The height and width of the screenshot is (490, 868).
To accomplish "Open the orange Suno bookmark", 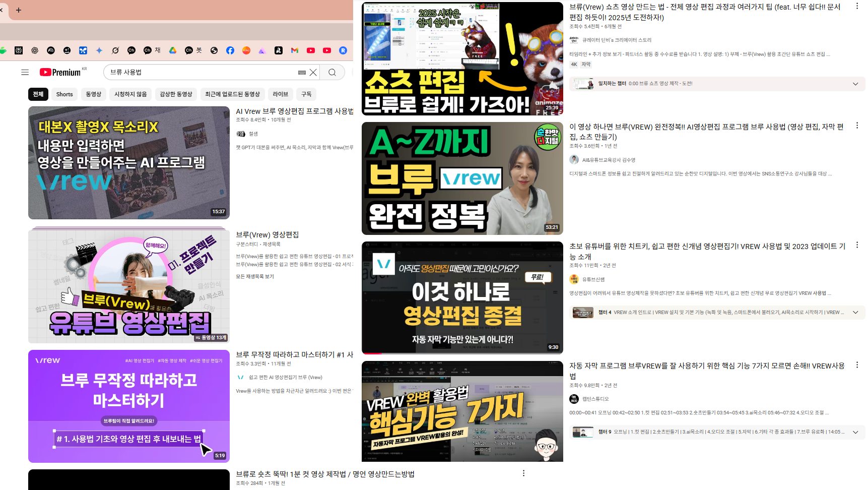I will click(x=246, y=50).
